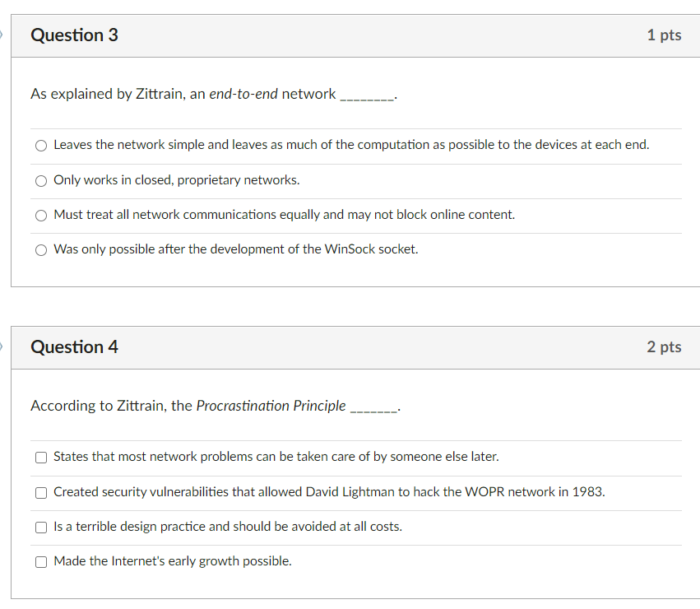Click the Internet's early growth answer text

tap(171, 560)
